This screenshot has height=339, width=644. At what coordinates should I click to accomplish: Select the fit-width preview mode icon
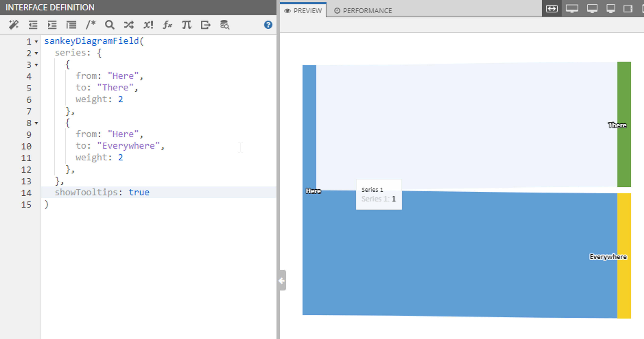click(551, 9)
